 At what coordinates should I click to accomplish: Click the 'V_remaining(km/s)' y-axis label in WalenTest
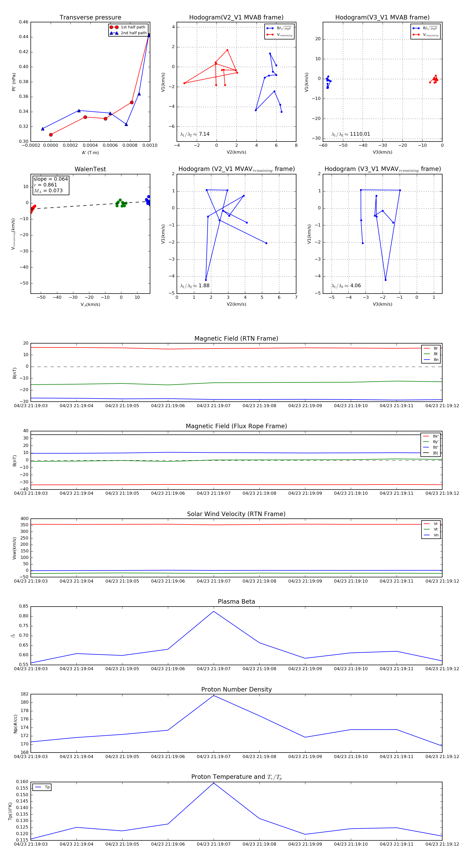tap(13, 234)
